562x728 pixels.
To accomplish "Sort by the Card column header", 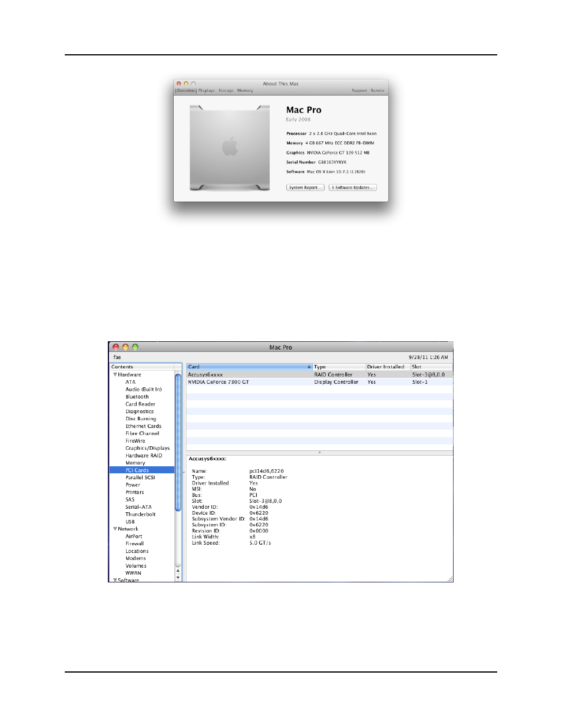I will [249, 367].
